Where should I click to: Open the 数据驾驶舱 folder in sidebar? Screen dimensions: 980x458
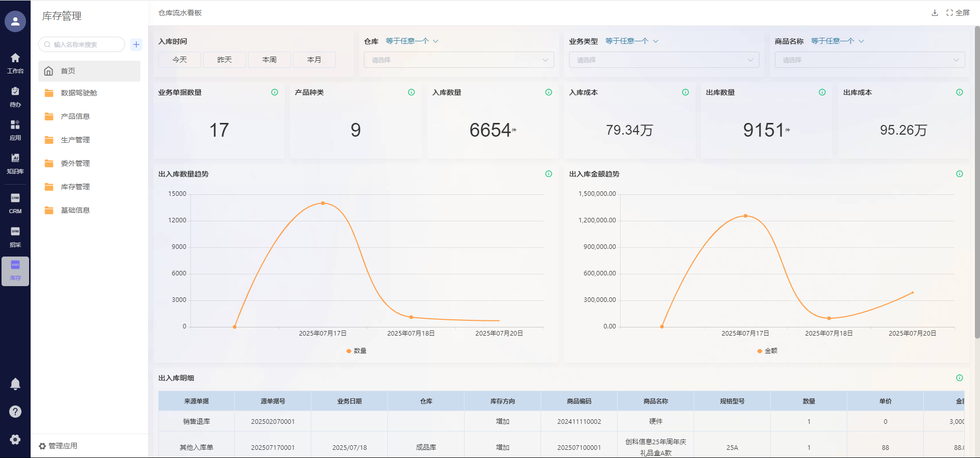point(79,93)
